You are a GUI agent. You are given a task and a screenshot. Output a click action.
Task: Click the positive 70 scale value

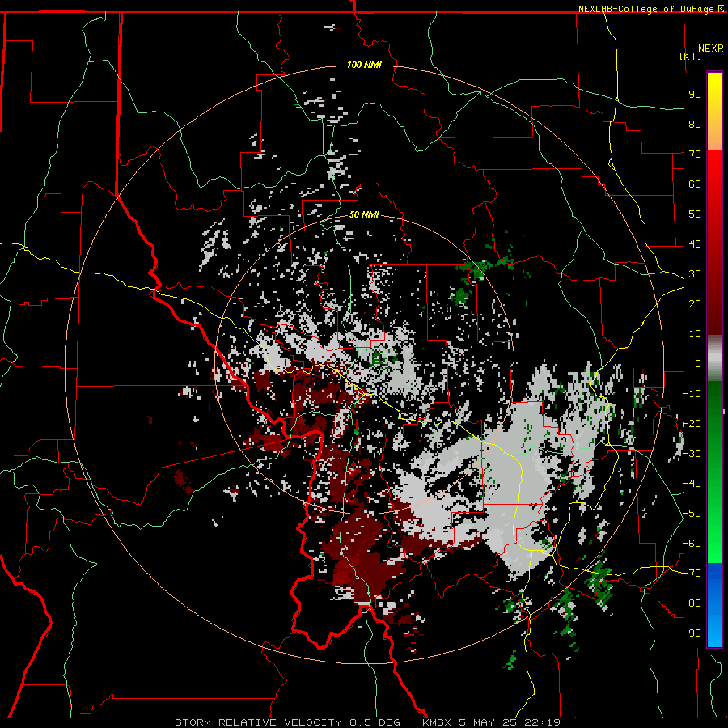tap(695, 154)
